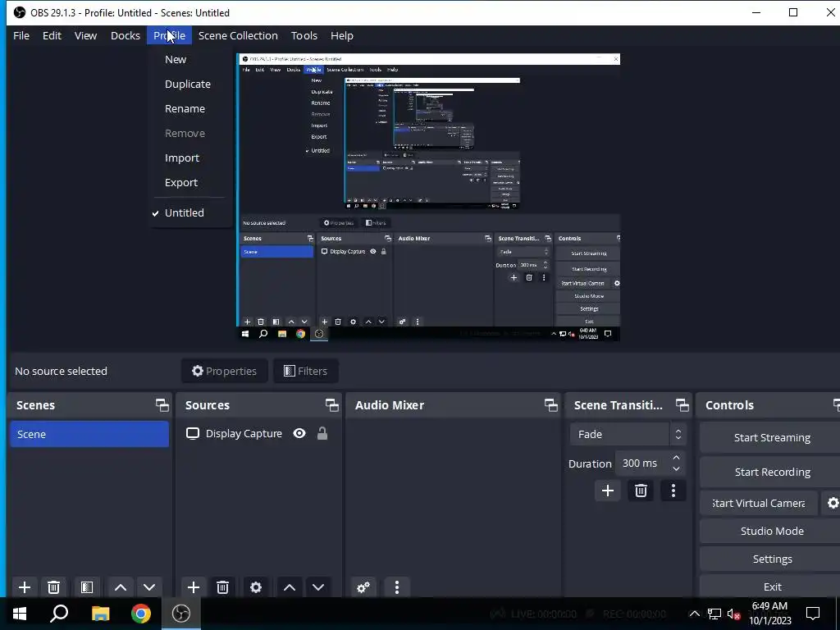The height and width of the screenshot is (630, 840).
Task: Toggle Display Capture lock icon
Action: point(322,433)
